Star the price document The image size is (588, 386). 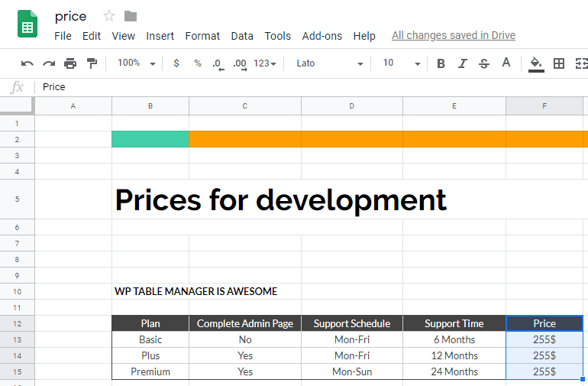109,16
